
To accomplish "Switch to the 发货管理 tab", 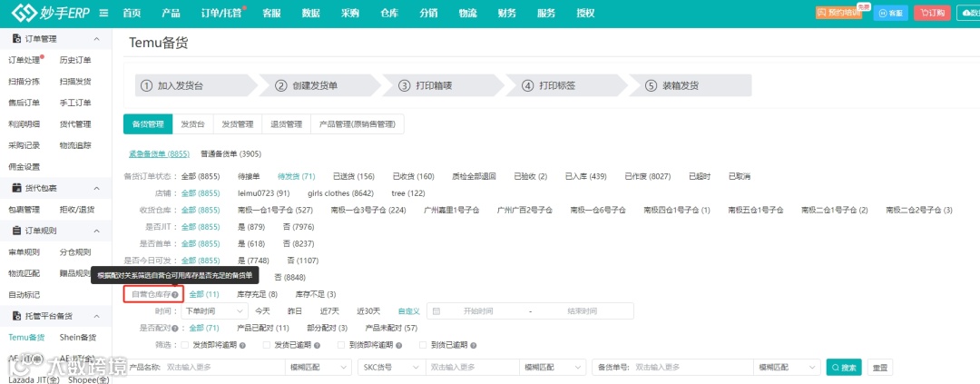I will point(238,124).
